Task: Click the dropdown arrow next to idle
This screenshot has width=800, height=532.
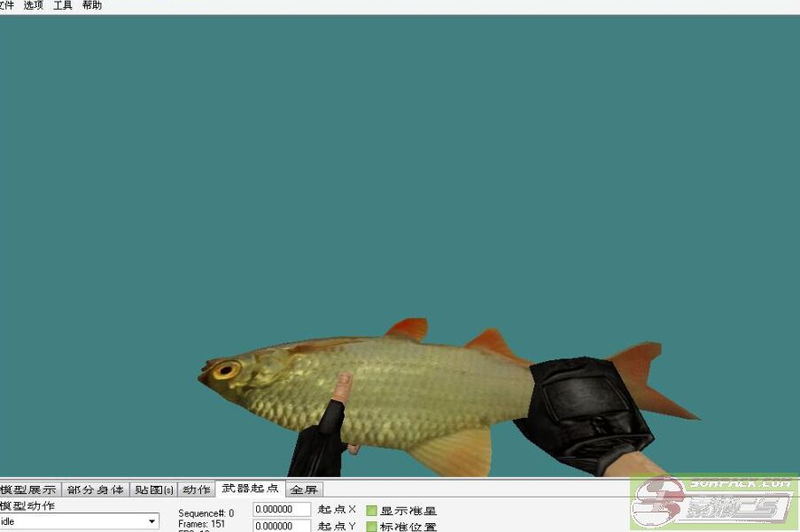Action: [x=151, y=521]
